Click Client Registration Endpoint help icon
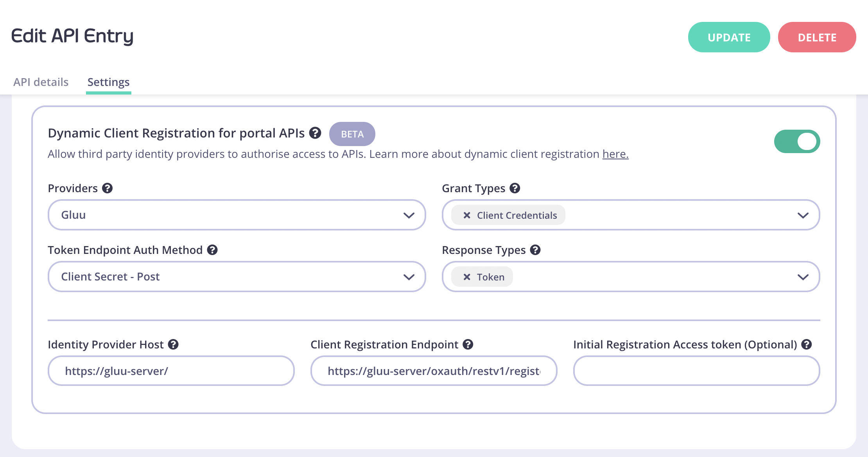The width and height of the screenshot is (868, 457). 468,345
